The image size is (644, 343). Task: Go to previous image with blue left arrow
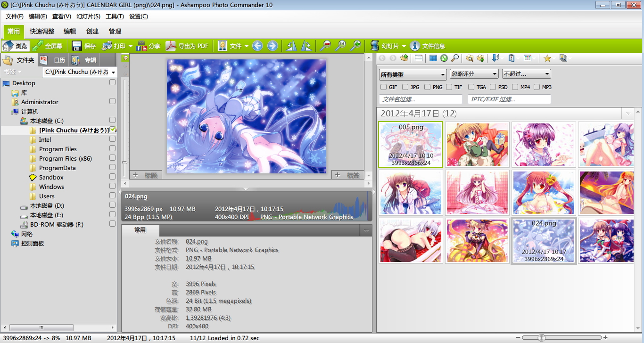[x=257, y=46]
